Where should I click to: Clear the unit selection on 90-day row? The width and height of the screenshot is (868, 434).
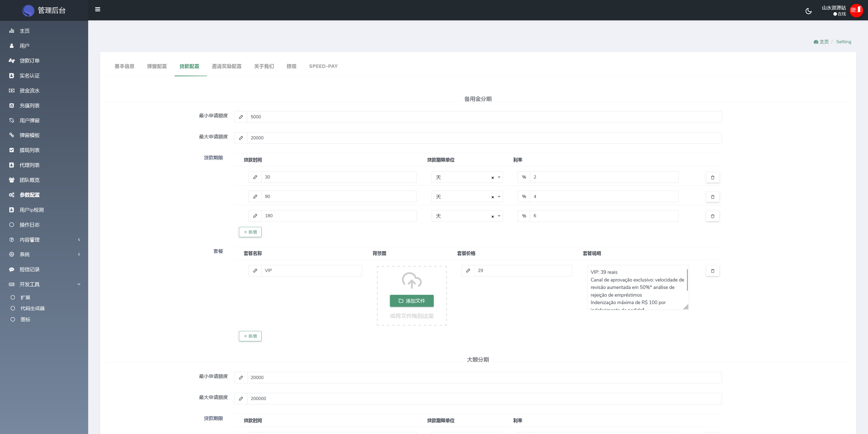pyautogui.click(x=492, y=197)
